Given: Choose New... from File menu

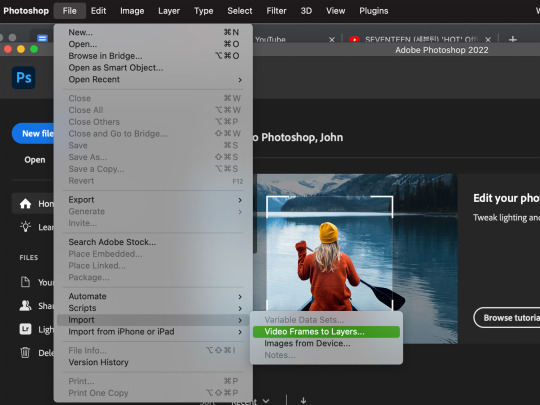Looking at the screenshot, I should click(x=153, y=32).
